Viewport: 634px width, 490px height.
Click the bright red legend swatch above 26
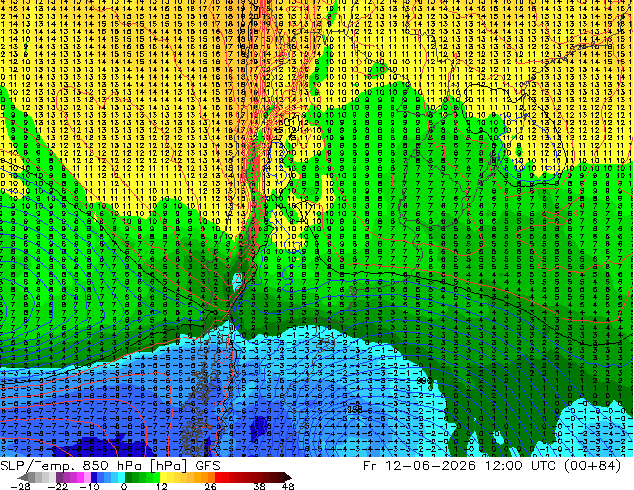point(218,477)
